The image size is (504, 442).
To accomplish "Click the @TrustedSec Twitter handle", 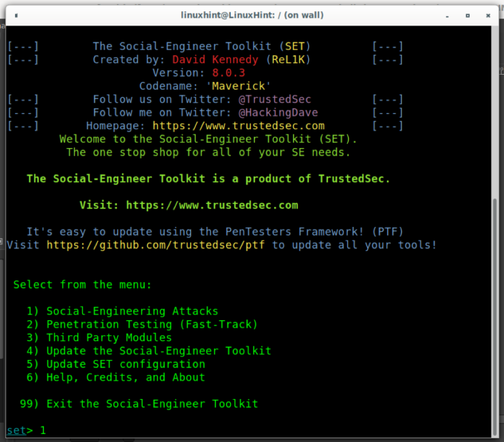I will click(274, 99).
